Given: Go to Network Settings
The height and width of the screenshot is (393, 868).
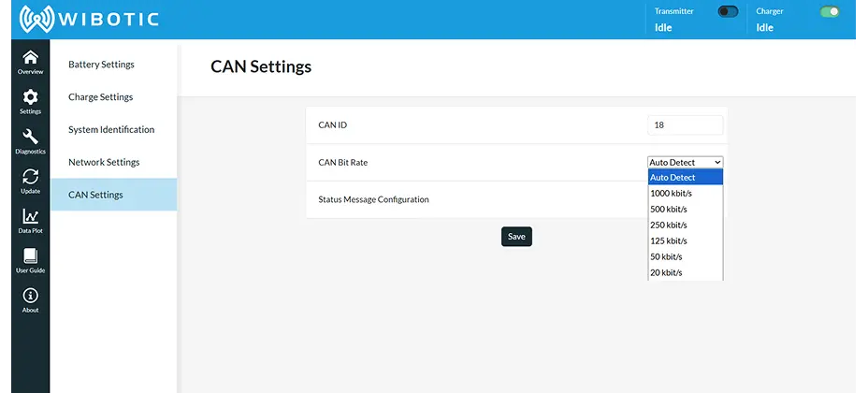Looking at the screenshot, I should 104,162.
